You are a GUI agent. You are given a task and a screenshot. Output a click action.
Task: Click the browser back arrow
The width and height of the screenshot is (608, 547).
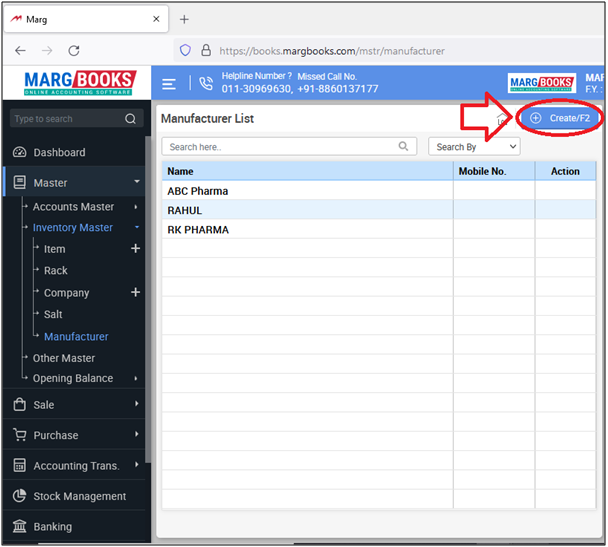(x=20, y=50)
